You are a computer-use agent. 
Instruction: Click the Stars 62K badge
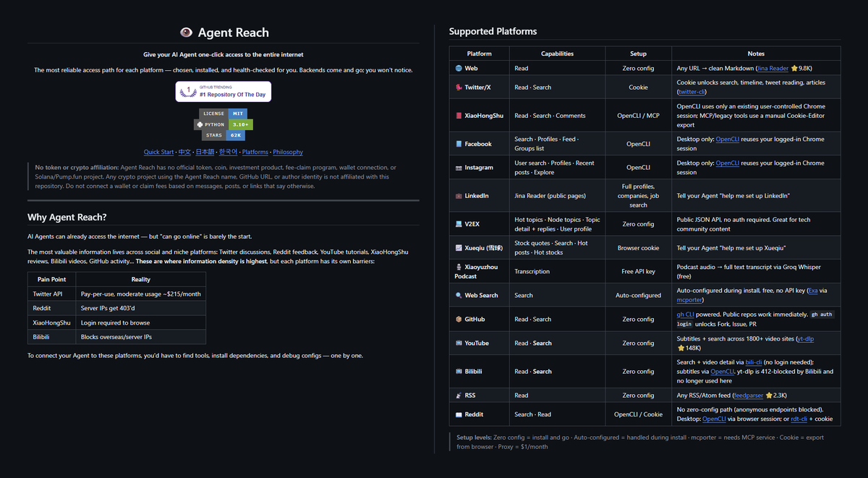224,135
